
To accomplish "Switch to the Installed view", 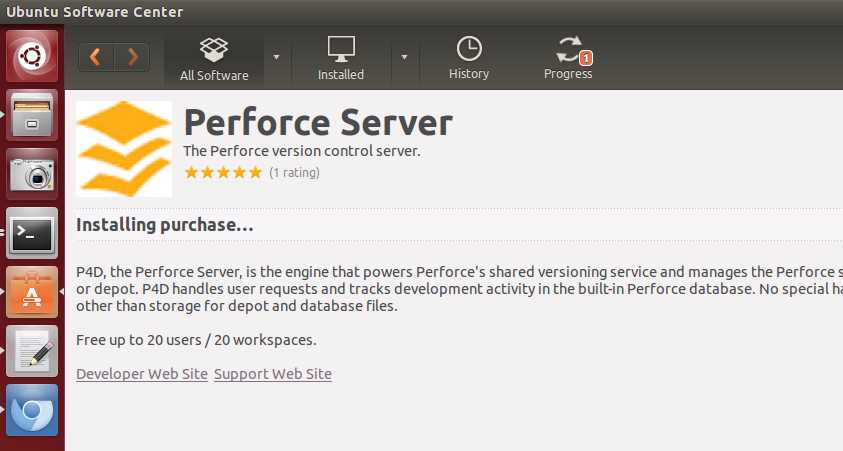I will click(x=341, y=59).
